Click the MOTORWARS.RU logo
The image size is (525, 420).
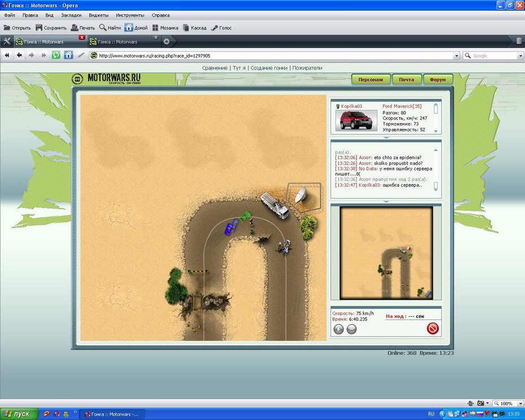(107, 78)
